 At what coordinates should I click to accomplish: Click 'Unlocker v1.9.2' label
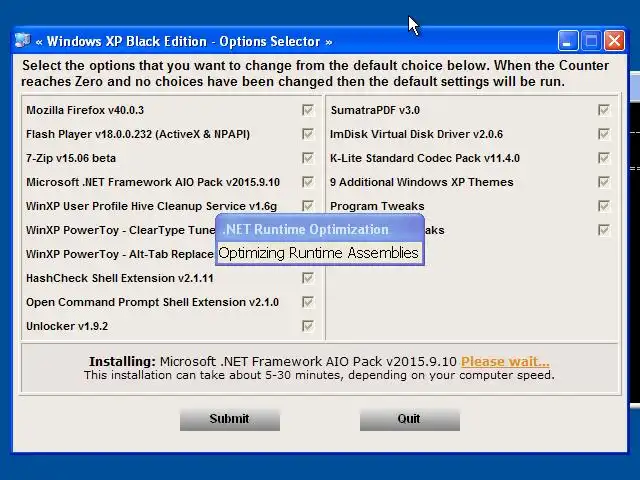[67, 326]
